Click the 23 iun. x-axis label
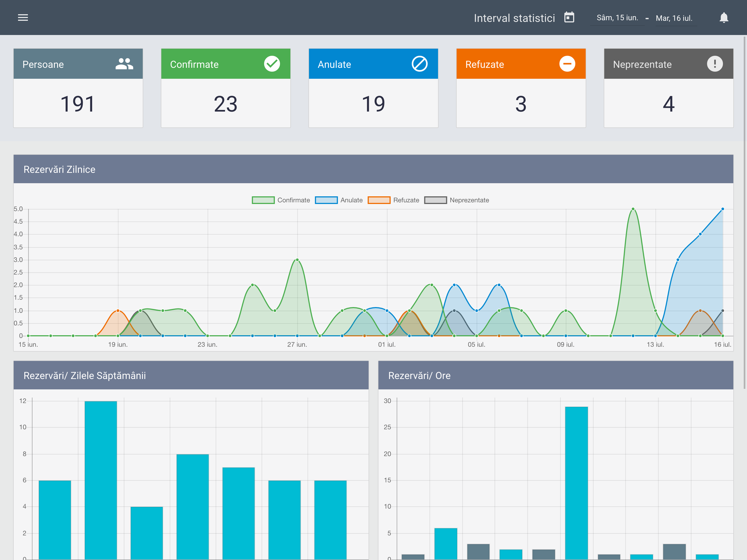This screenshot has width=747, height=560. coord(207,345)
